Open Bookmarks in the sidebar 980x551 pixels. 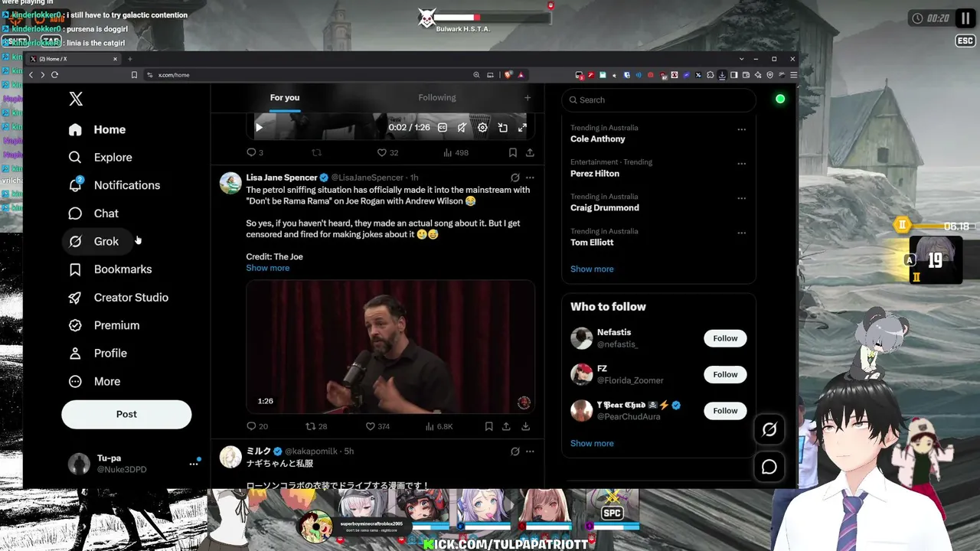[110, 269]
